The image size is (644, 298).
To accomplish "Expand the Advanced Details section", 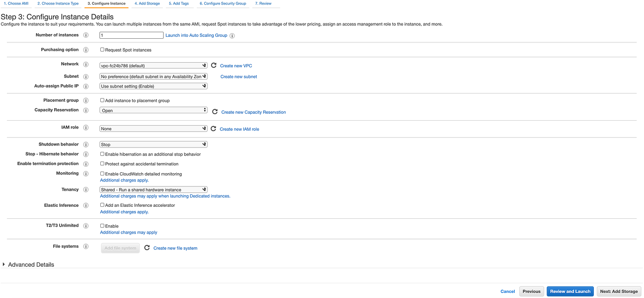I will click(x=29, y=264).
